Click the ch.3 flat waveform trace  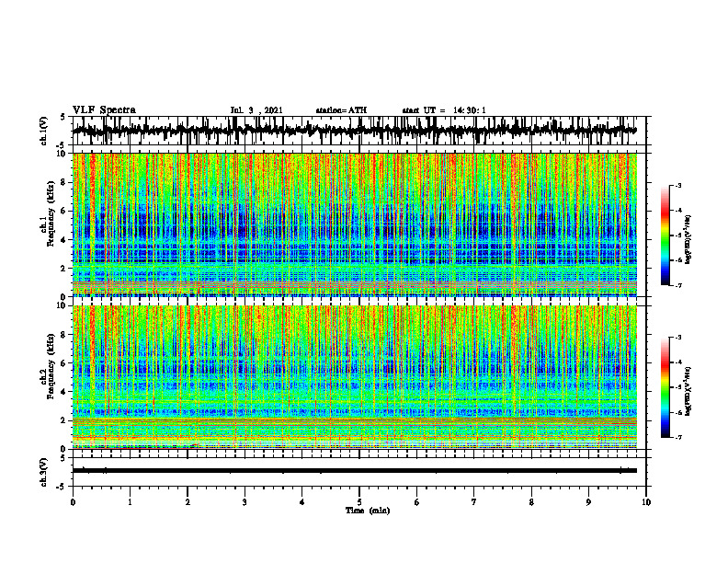tap(355, 471)
